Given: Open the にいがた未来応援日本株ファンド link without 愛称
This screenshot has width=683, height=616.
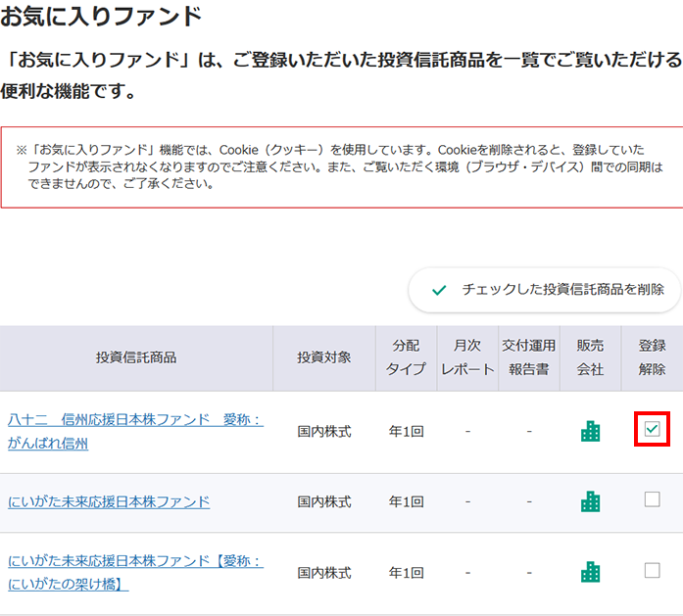Looking at the screenshot, I should click(x=109, y=502).
